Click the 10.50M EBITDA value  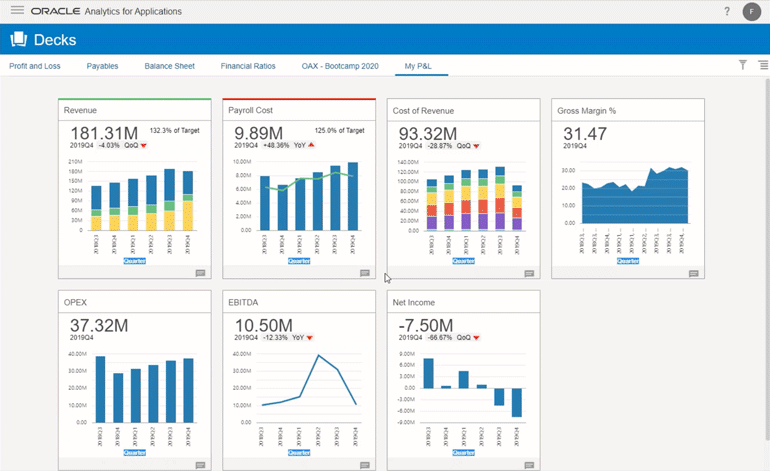(x=264, y=325)
